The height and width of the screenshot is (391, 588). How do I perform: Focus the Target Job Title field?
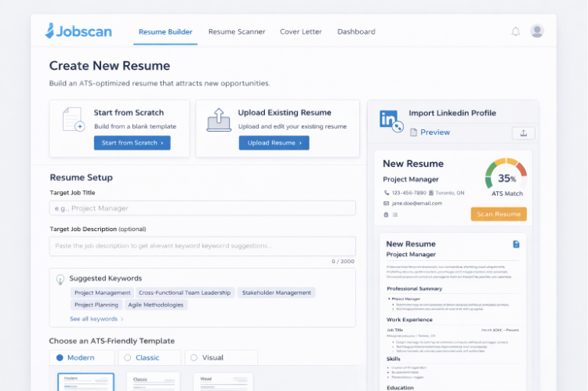click(x=202, y=208)
